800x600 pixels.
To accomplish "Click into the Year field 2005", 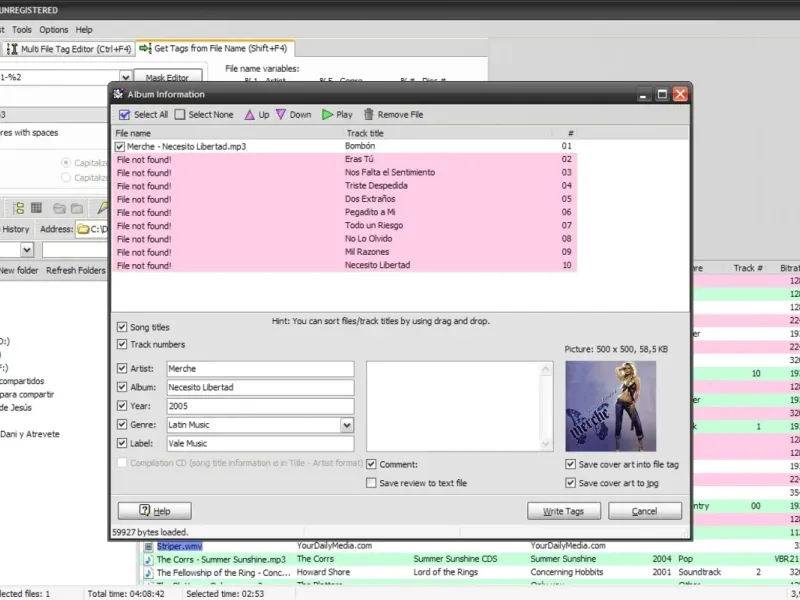I will (x=260, y=406).
